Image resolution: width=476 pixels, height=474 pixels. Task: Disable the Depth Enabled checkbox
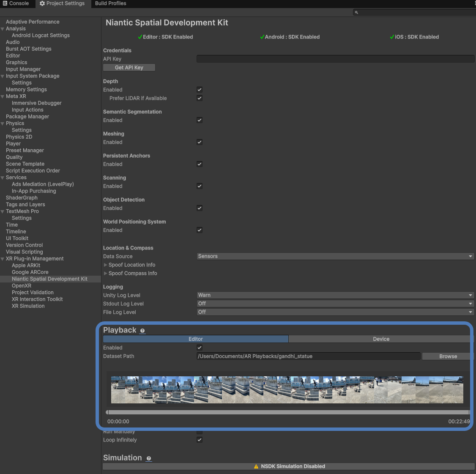point(199,89)
